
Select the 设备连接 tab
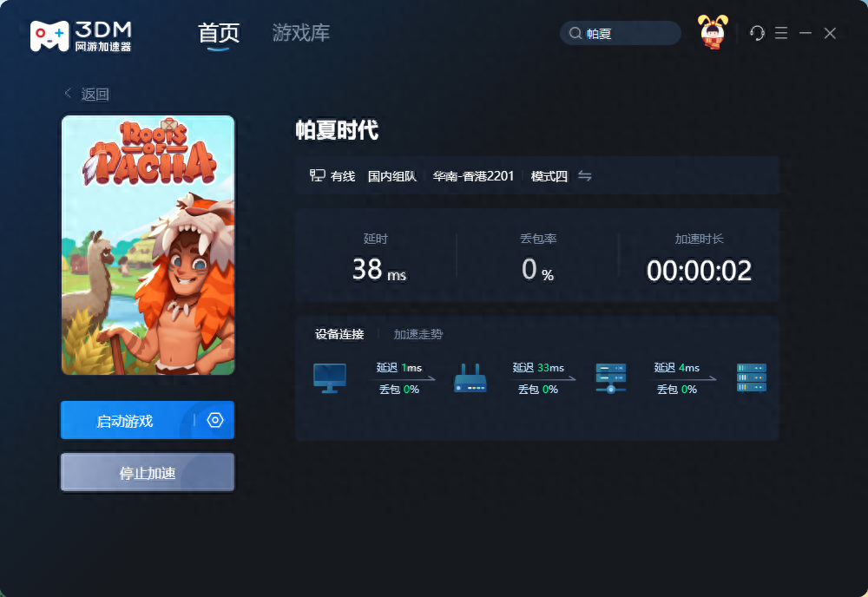(x=339, y=334)
